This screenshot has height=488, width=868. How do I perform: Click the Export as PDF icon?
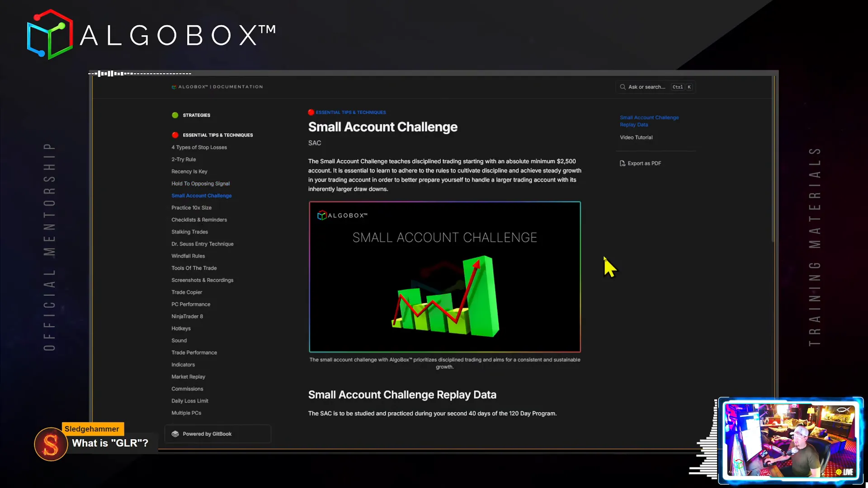(623, 164)
